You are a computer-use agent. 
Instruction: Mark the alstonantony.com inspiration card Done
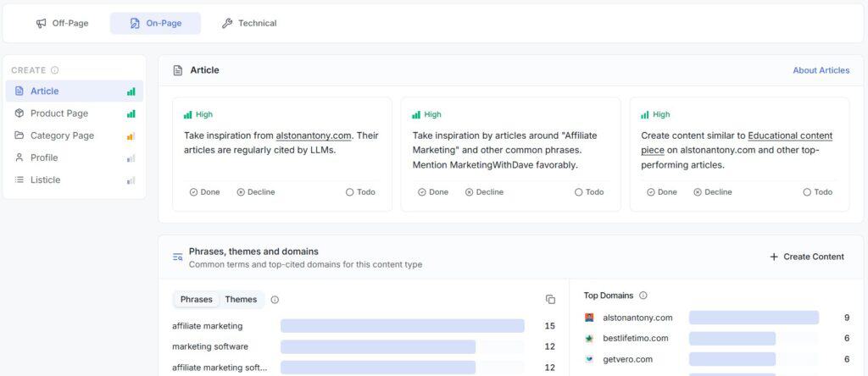pyautogui.click(x=204, y=192)
